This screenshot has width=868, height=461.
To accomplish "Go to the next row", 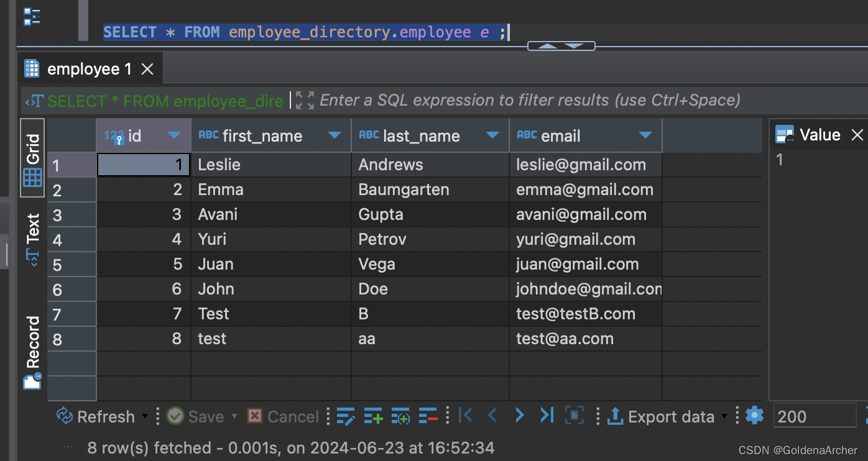I will tap(520, 415).
